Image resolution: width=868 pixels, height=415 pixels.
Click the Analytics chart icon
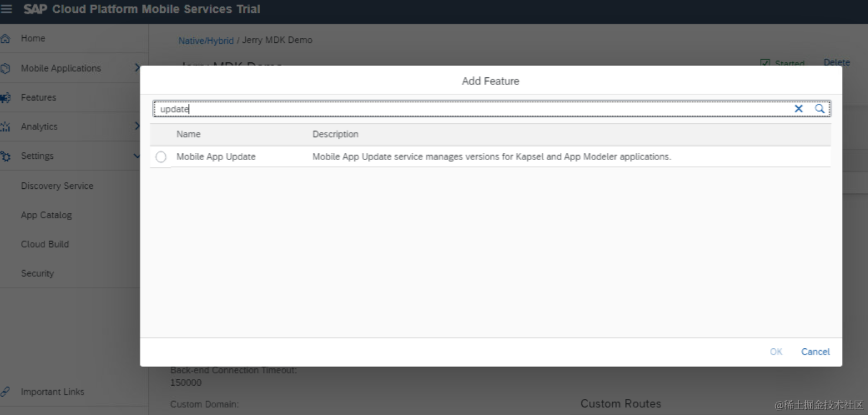click(5, 127)
